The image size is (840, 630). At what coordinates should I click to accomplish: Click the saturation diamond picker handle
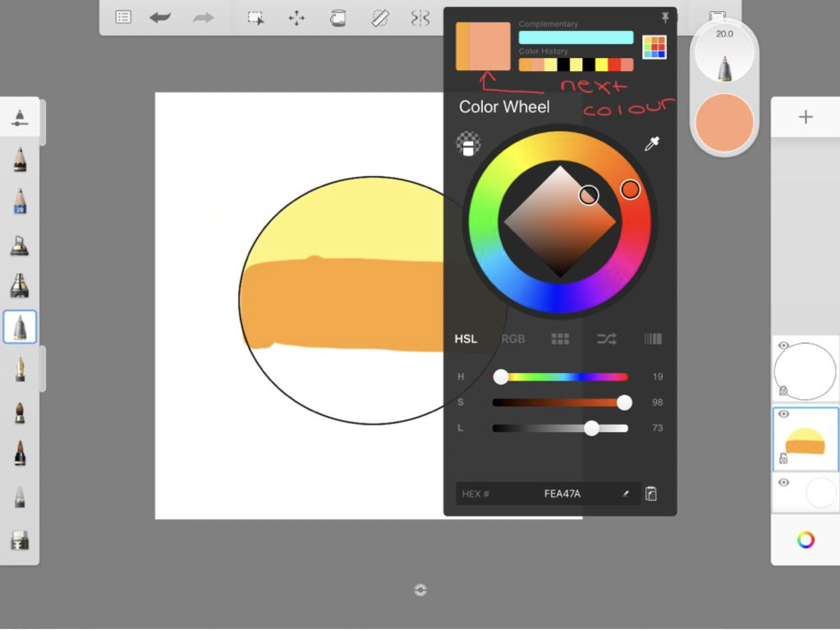pyautogui.click(x=589, y=196)
